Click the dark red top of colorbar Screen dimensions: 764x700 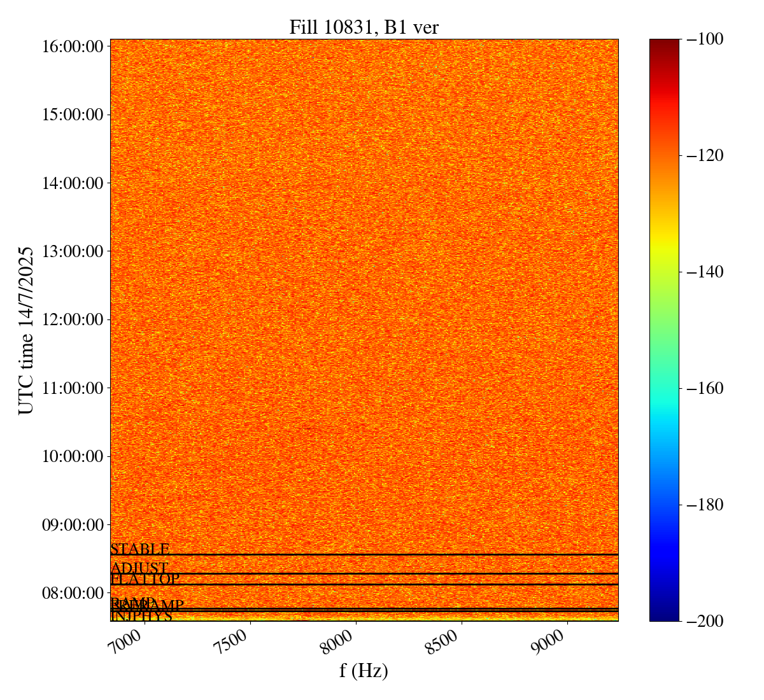coord(664,43)
